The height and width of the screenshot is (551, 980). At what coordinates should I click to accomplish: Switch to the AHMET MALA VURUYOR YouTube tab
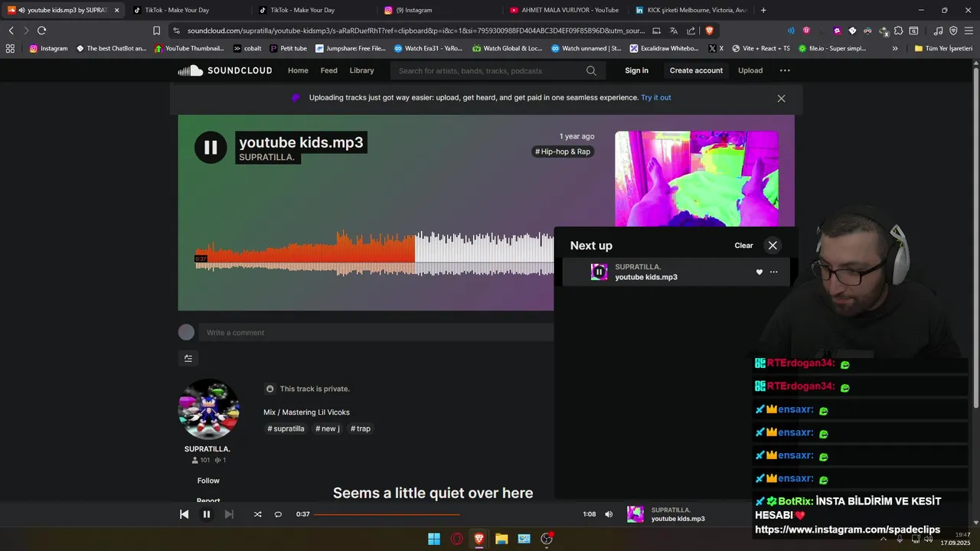(x=566, y=10)
